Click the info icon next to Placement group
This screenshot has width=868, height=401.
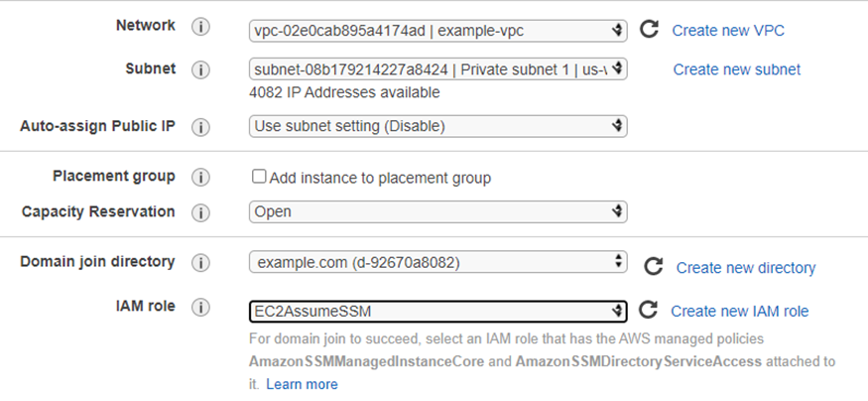tap(200, 177)
